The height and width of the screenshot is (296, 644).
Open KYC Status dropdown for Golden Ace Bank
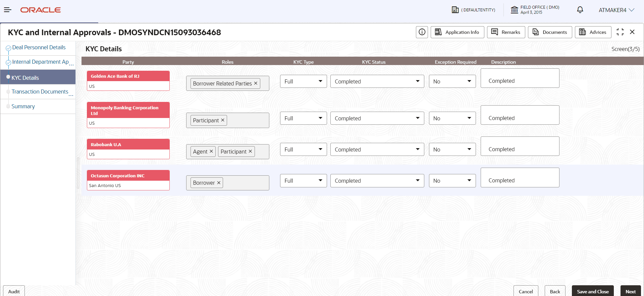coord(377,81)
